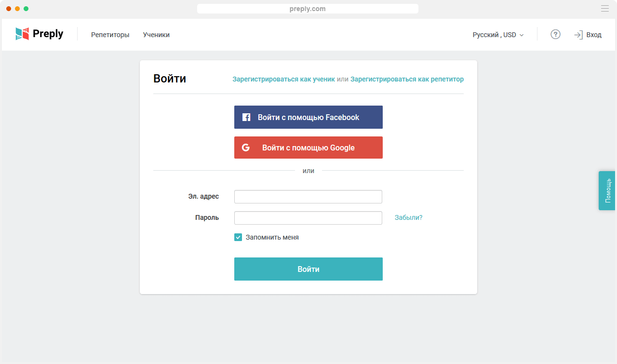Click the teal Войти submit button
This screenshot has height=364, width=617.
[308, 269]
